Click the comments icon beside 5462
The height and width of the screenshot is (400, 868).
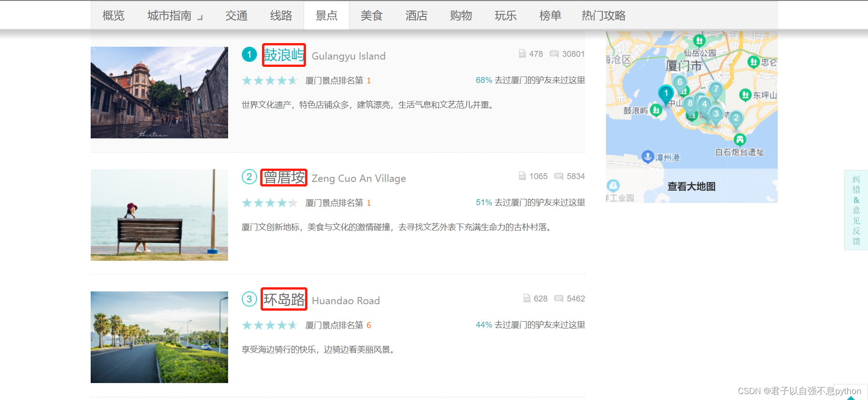click(x=559, y=299)
